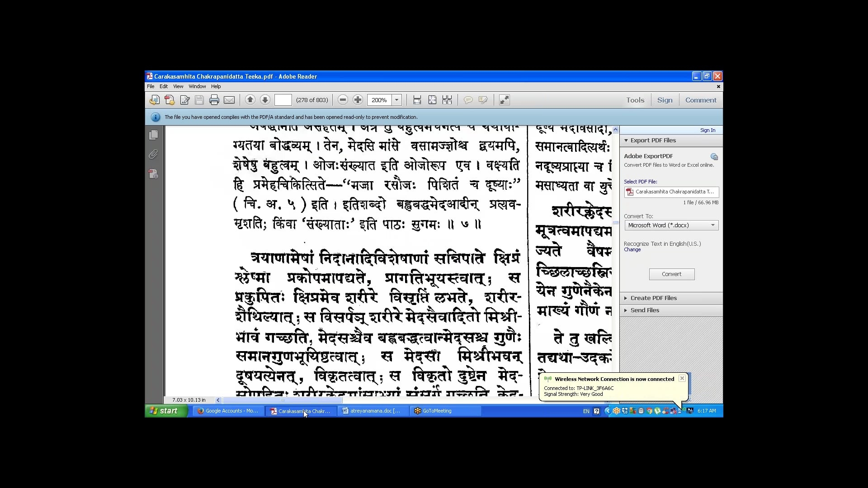Click the Print file icon
Viewport: 868px width, 488px height.
[x=214, y=100]
